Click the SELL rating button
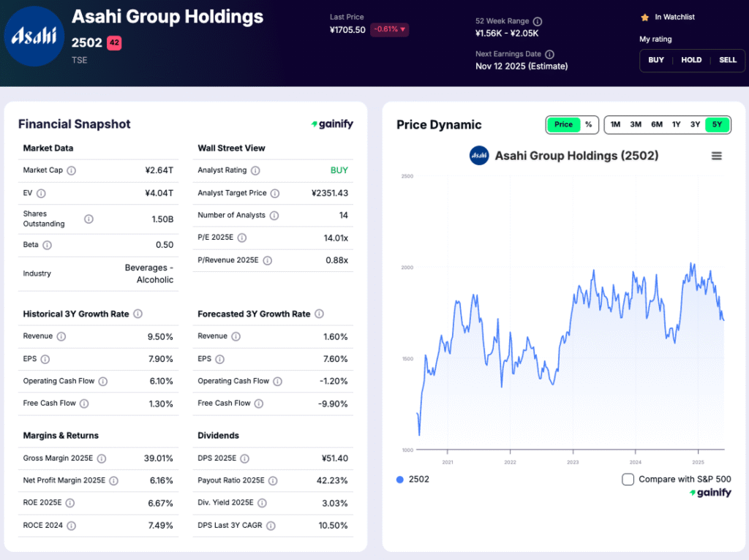 [x=727, y=61]
